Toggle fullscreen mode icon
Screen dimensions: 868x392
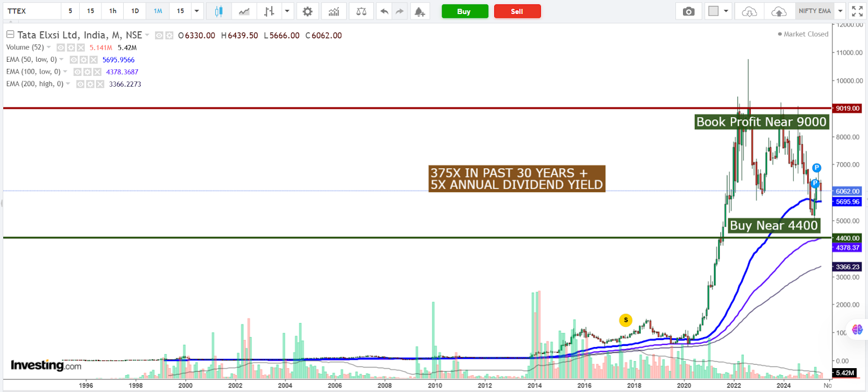857,11
